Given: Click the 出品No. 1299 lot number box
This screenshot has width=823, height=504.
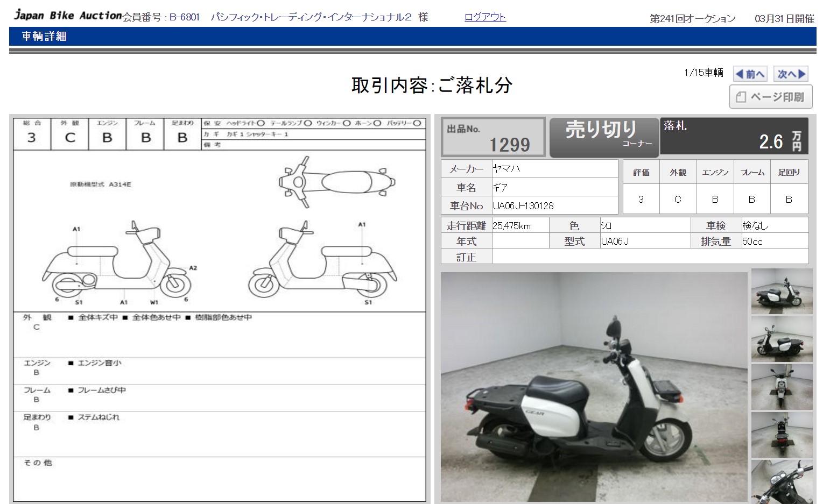Looking at the screenshot, I should [493, 137].
